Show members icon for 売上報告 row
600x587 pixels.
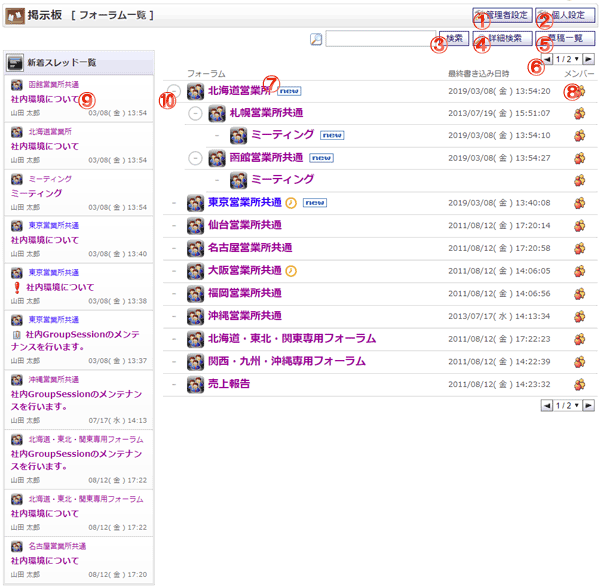[579, 384]
